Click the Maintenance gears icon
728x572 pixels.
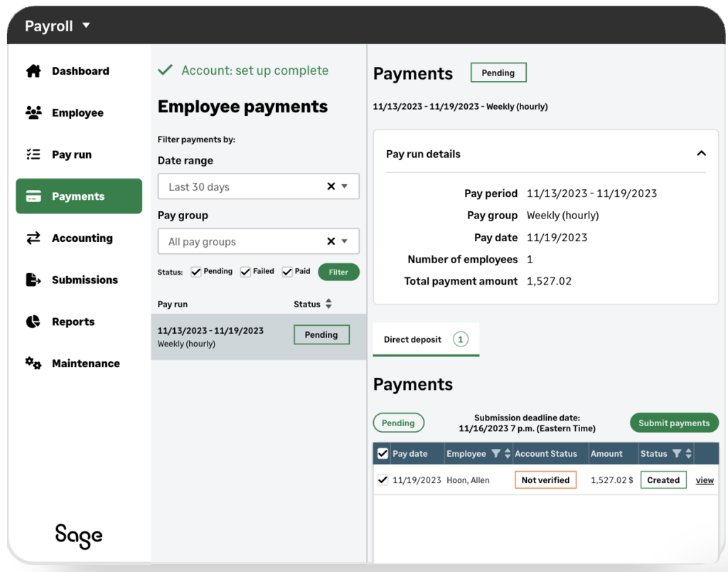[x=33, y=363]
